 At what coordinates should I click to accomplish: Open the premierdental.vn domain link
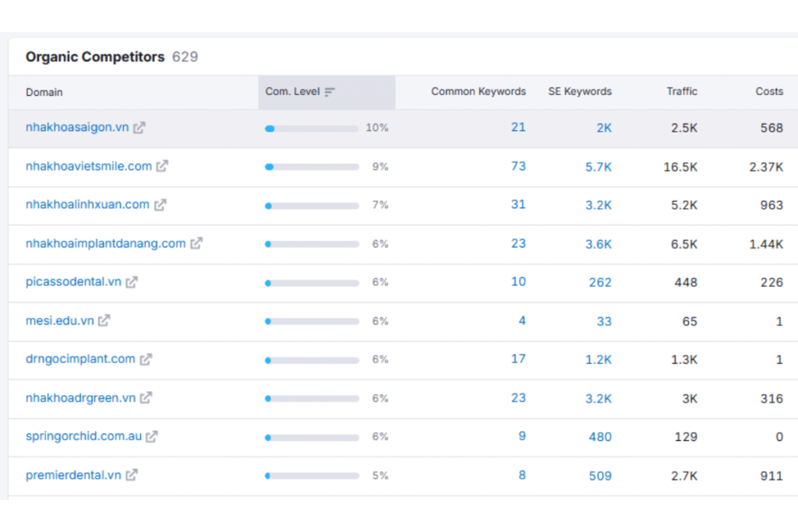73,475
